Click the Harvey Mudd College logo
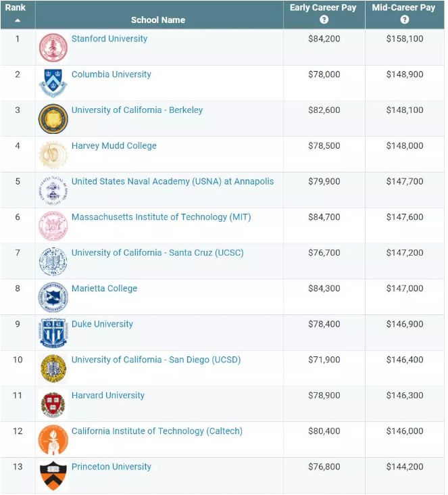Image resolution: width=448 pixels, height=495 pixels. [53, 155]
